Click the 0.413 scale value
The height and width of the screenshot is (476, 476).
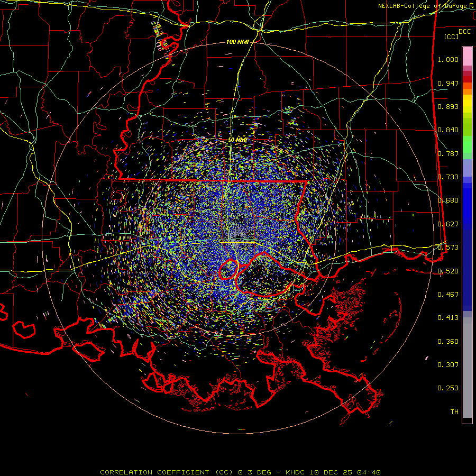(448, 318)
